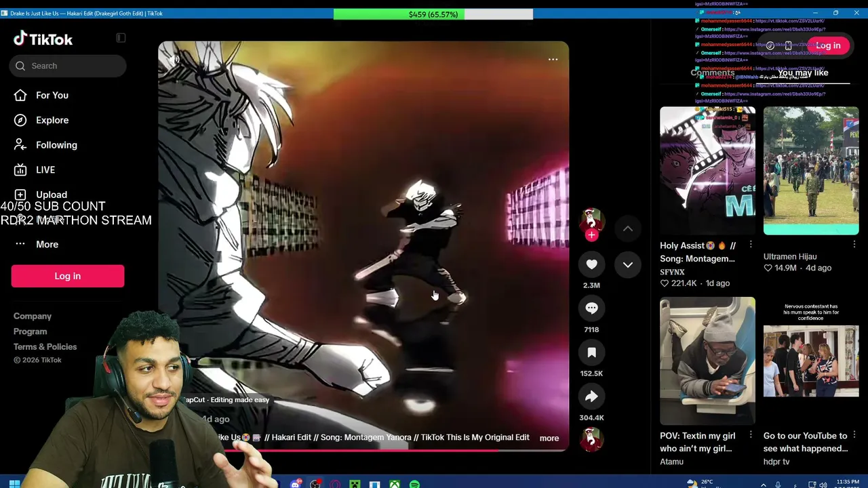The height and width of the screenshot is (488, 868).
Task: Collapse the TikTok sidebar panel
Action: 121,38
